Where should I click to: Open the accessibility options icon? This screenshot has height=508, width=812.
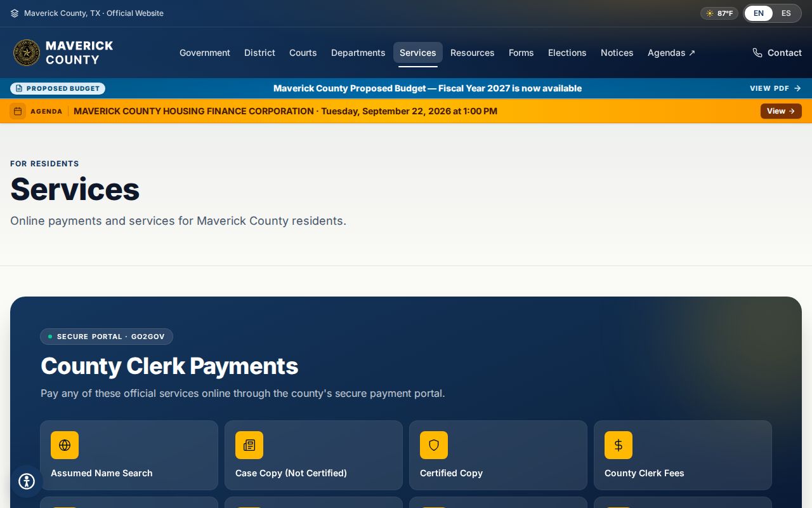[x=27, y=481]
